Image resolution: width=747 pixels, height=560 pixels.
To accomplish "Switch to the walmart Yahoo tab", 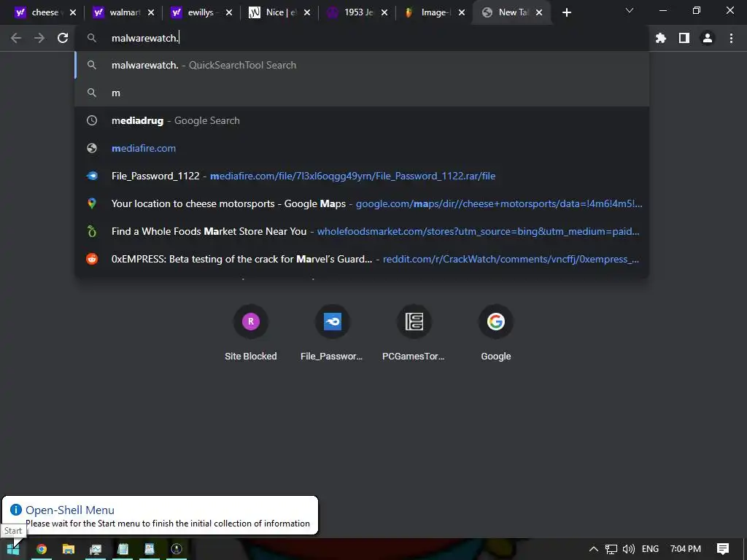I will tap(117, 12).
